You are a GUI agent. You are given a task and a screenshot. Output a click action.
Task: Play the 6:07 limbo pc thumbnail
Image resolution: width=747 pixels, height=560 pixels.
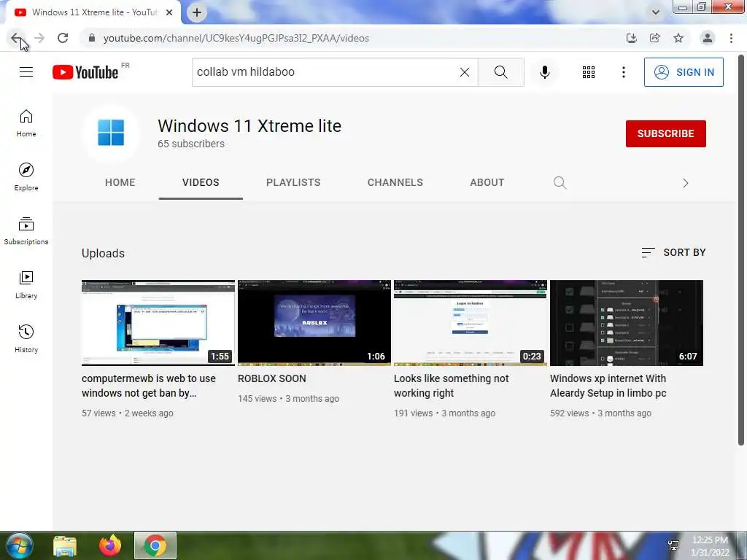pos(627,323)
